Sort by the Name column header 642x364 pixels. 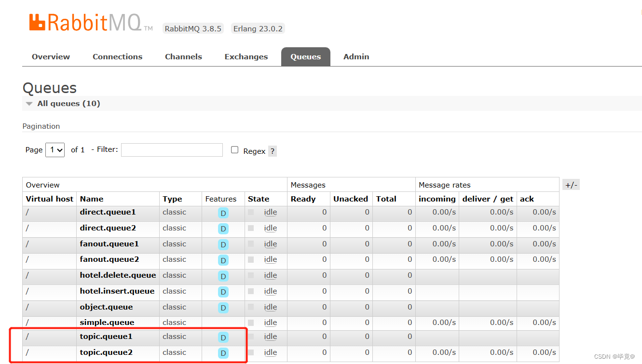pyautogui.click(x=92, y=199)
